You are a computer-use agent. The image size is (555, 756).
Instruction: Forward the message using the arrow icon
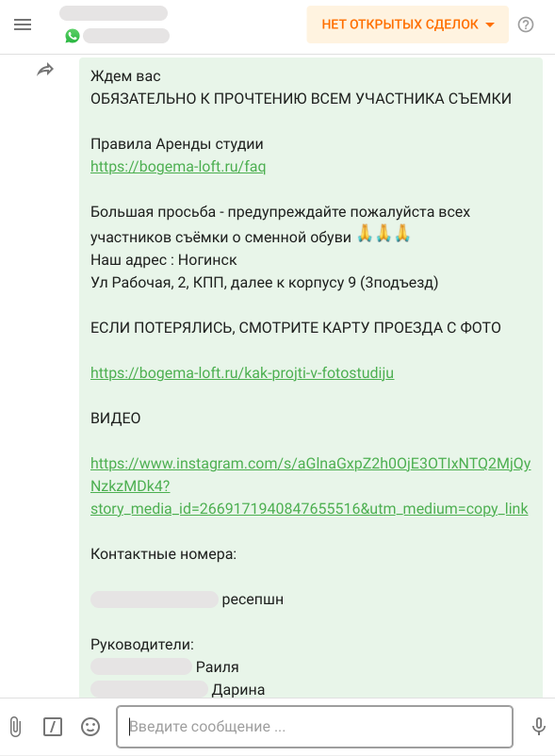[x=44, y=70]
